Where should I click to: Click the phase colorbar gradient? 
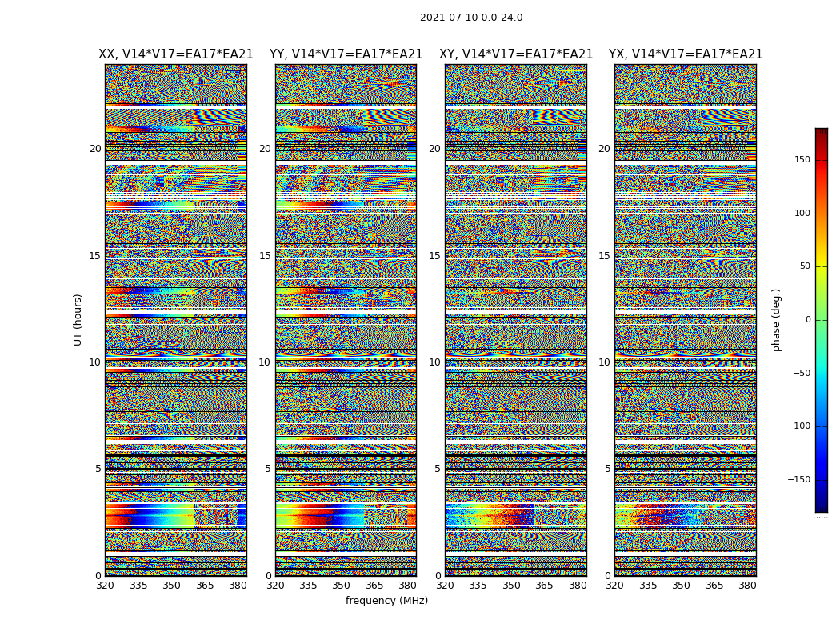[x=822, y=320]
